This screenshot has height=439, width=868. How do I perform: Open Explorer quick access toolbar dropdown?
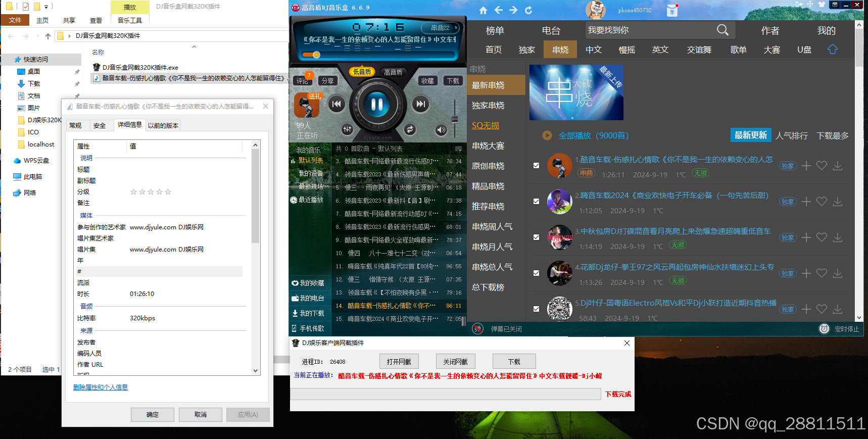(46, 7)
